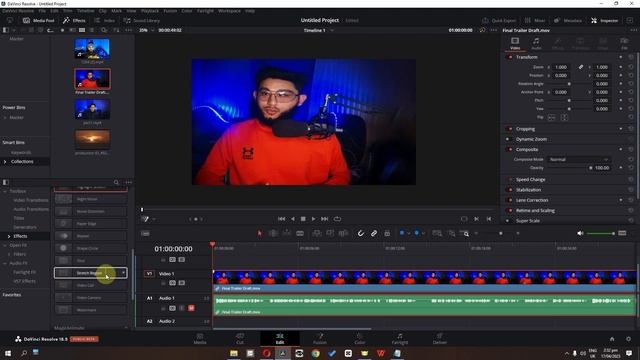Viewport: 640px width, 360px height.
Task: Click the position lock padlock icon
Action: pyautogui.click(x=387, y=233)
